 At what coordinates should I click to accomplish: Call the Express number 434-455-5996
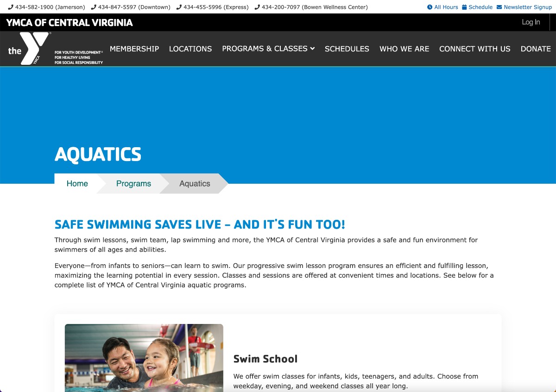click(x=216, y=7)
